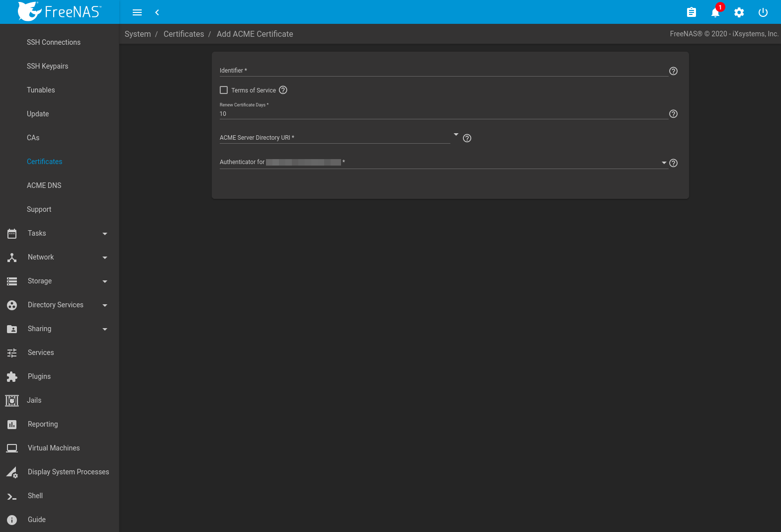Show help for Renew Certificate Days
This screenshot has height=532, width=781.
(673, 114)
